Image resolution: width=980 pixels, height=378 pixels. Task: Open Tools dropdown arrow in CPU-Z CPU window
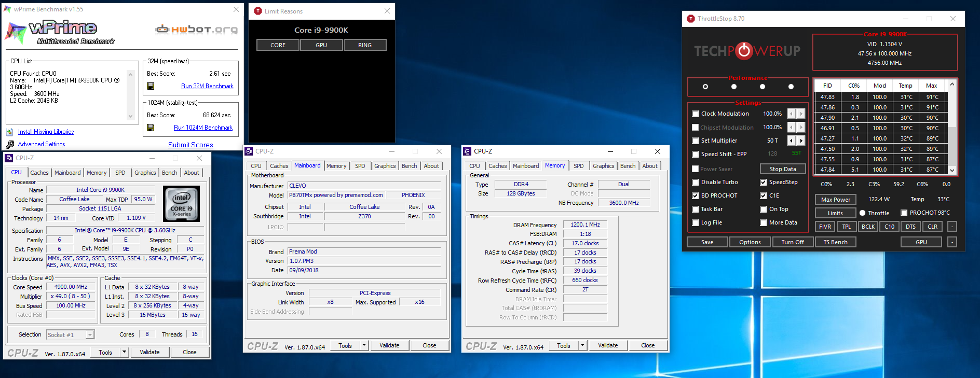pos(124,352)
